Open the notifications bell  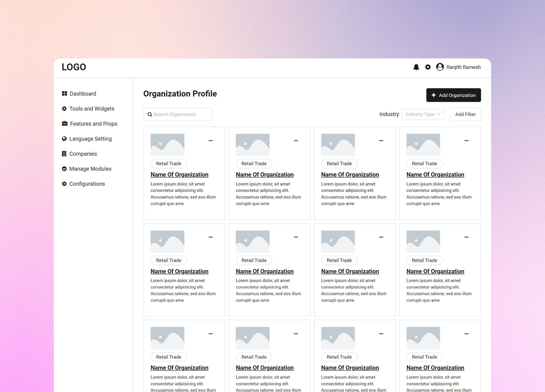click(x=416, y=67)
